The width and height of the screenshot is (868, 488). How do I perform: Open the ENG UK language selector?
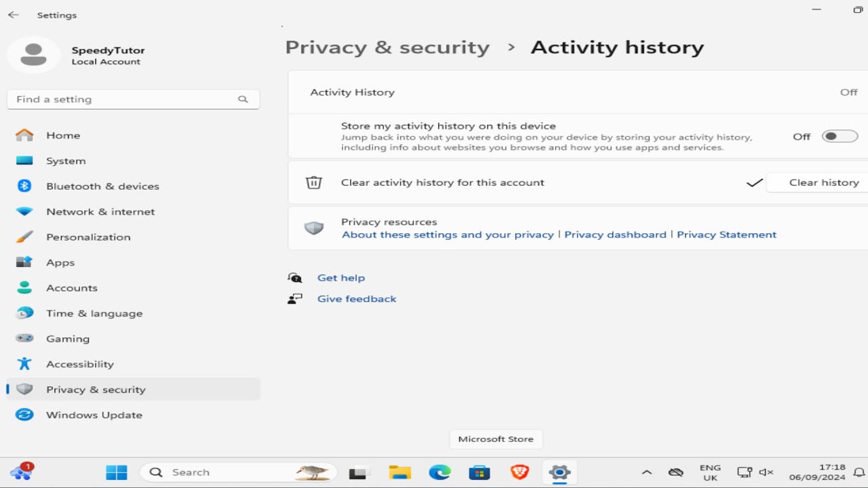(x=710, y=472)
